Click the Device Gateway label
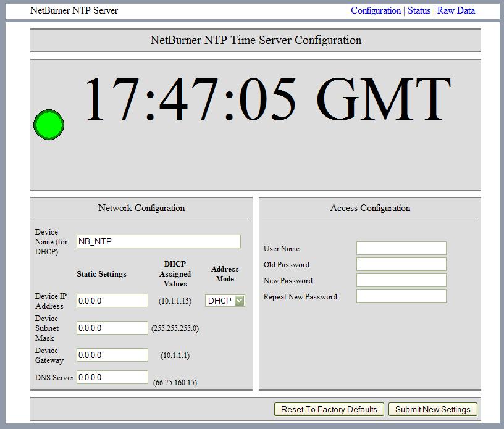Viewport: 504px width, 429px height. click(x=49, y=356)
